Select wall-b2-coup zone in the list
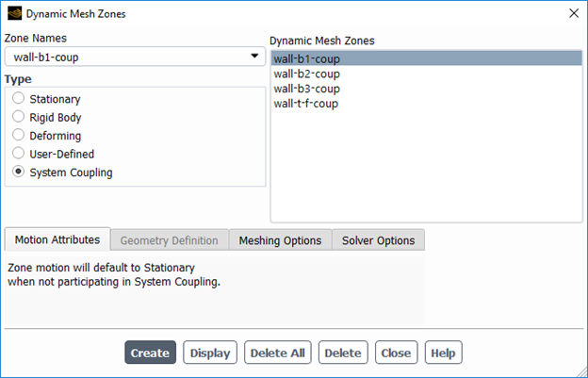 coord(307,74)
